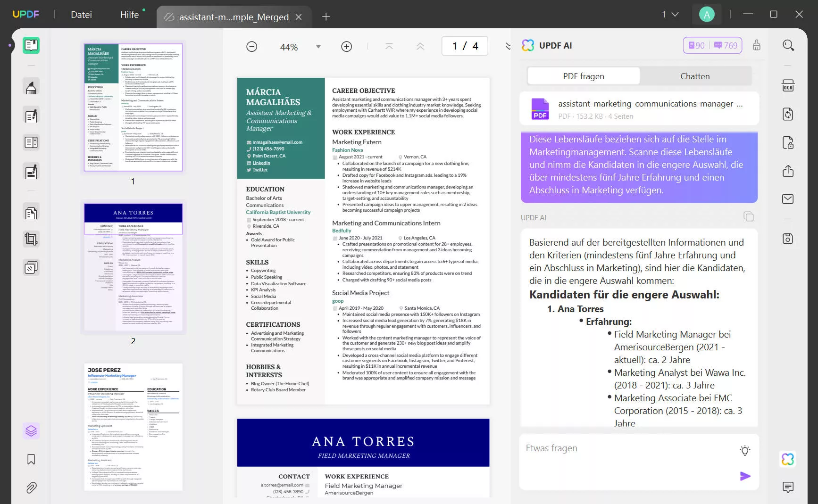The width and height of the screenshot is (818, 504).
Task: Open the Organize Pages tool
Action: pyautogui.click(x=31, y=213)
